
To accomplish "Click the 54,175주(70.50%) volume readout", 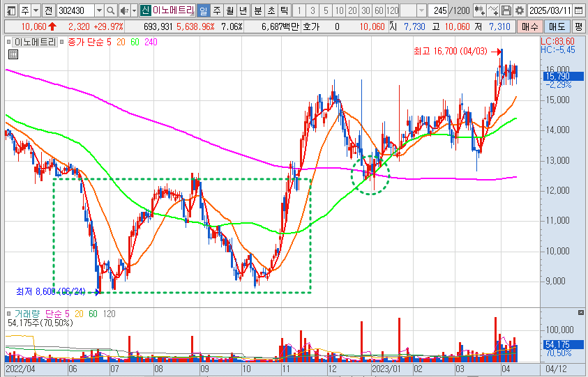I will [40, 323].
